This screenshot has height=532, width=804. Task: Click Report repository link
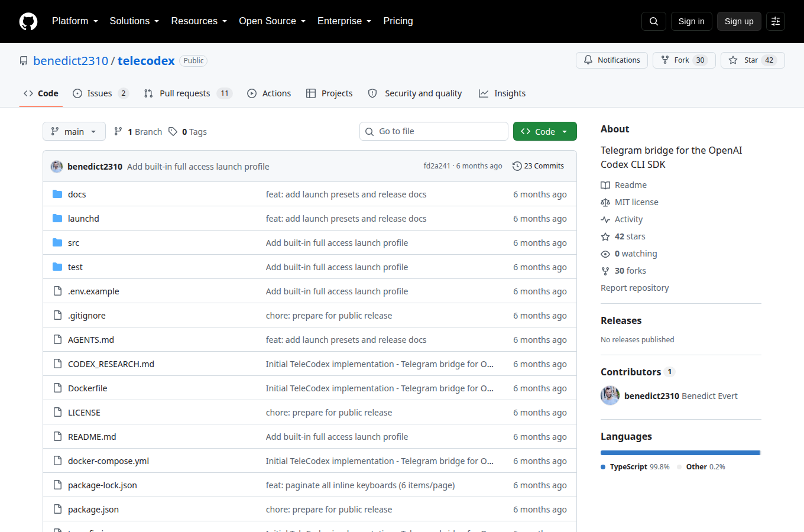click(635, 288)
